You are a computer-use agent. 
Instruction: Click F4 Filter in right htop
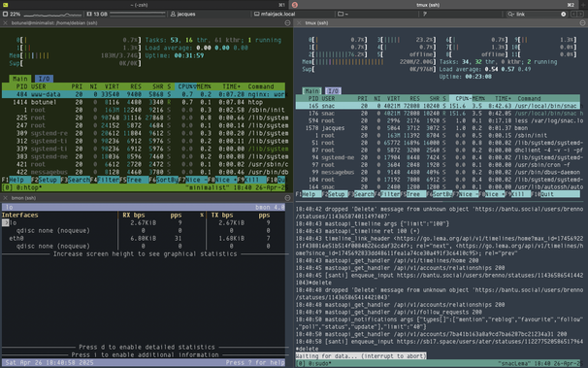[x=387, y=194]
